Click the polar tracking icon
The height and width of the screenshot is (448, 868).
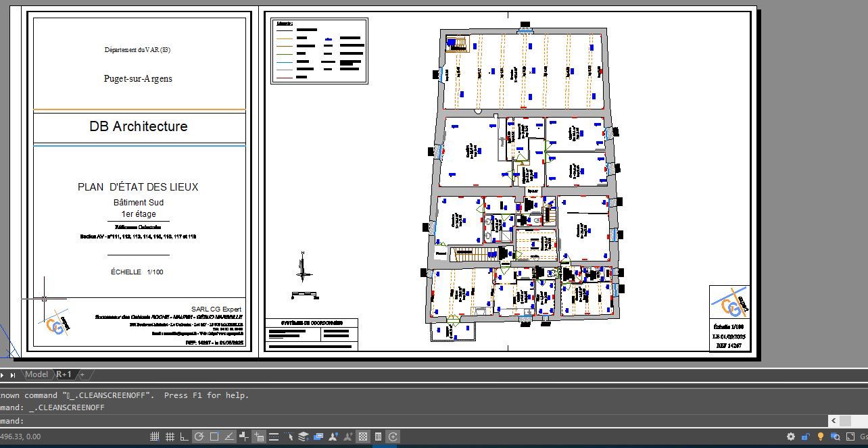[199, 437]
